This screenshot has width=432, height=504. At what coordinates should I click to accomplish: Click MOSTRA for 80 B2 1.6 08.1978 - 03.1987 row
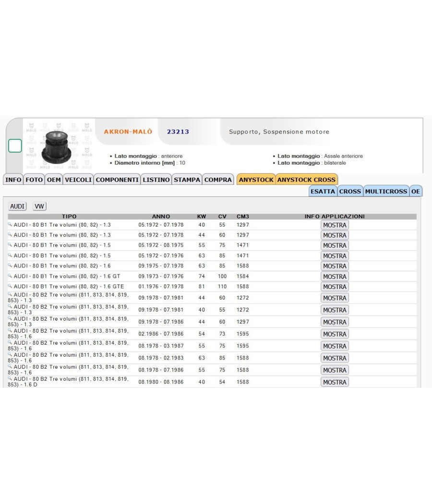click(x=335, y=346)
